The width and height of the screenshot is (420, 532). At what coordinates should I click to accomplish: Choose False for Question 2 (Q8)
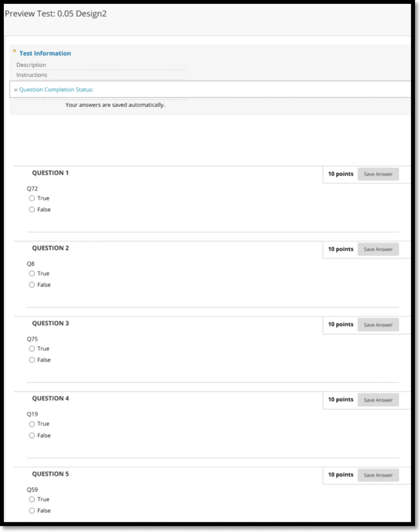tap(32, 285)
